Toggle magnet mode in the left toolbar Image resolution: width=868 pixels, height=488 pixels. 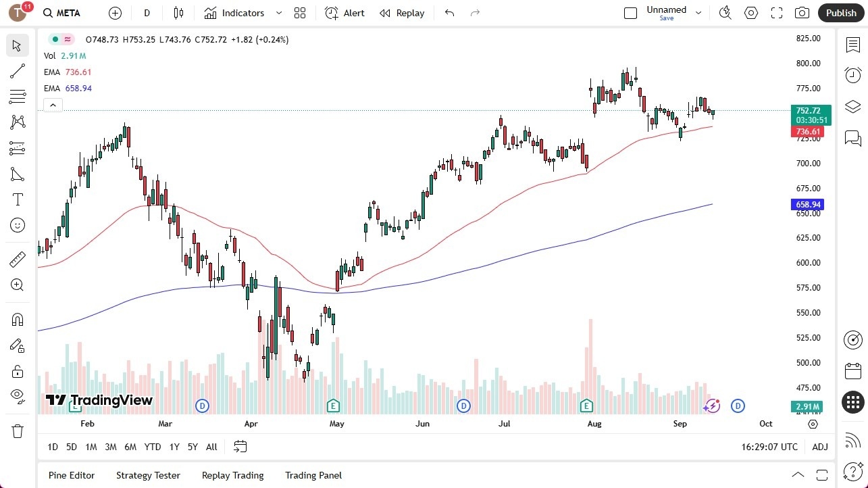[17, 320]
